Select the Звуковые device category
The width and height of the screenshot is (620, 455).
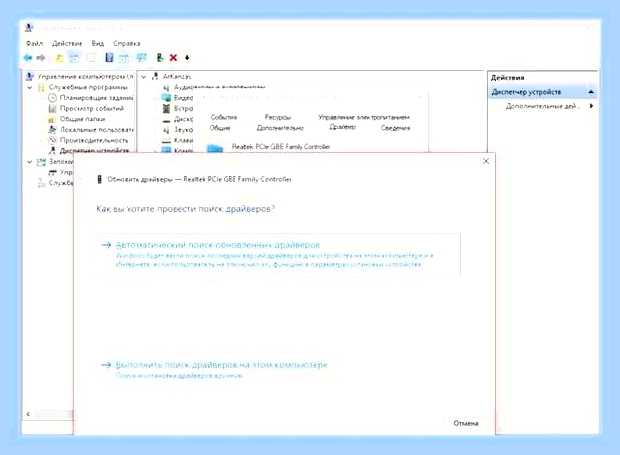pos(183,129)
